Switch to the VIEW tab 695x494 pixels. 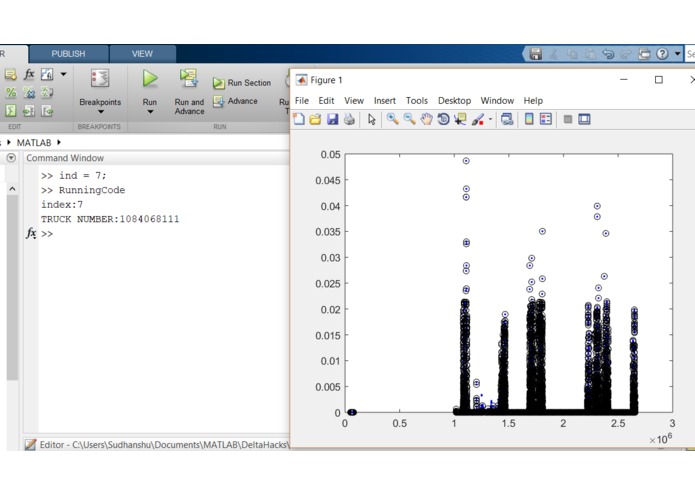(x=142, y=54)
